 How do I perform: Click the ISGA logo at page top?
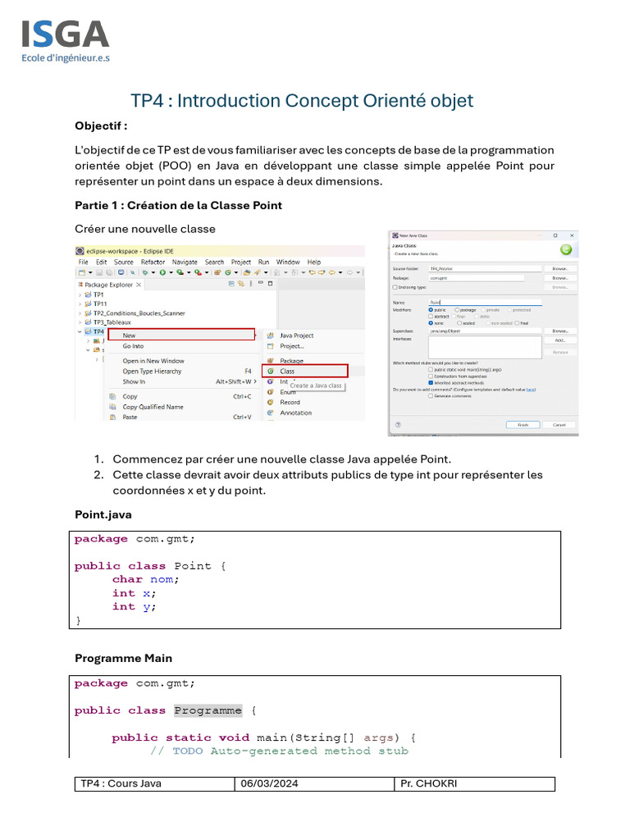(66, 41)
